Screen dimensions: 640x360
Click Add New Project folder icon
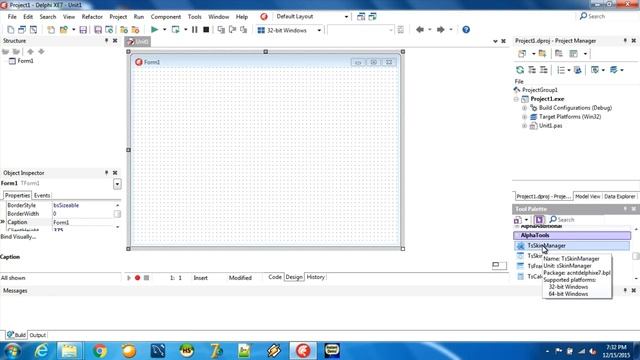542,53
